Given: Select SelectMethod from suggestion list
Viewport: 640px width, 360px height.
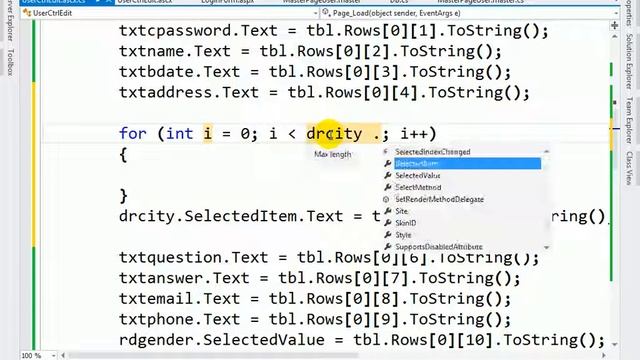Looking at the screenshot, I should pos(418,187).
